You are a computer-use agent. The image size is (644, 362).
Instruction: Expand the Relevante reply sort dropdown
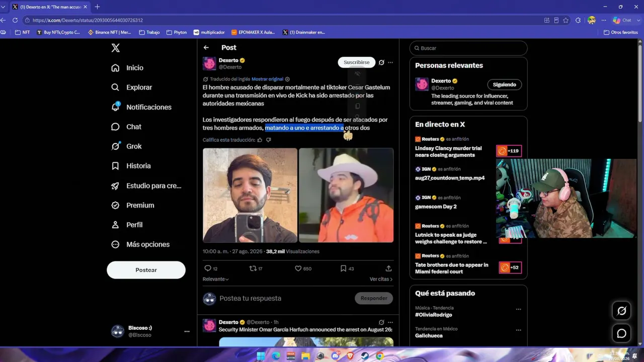click(x=216, y=279)
